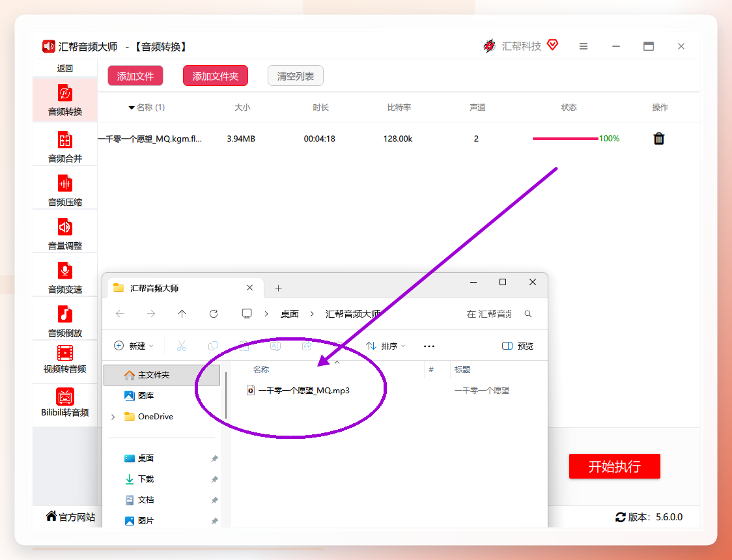Open the 音频压缩 audio compression tool
This screenshot has width=732, height=560.
tap(65, 190)
